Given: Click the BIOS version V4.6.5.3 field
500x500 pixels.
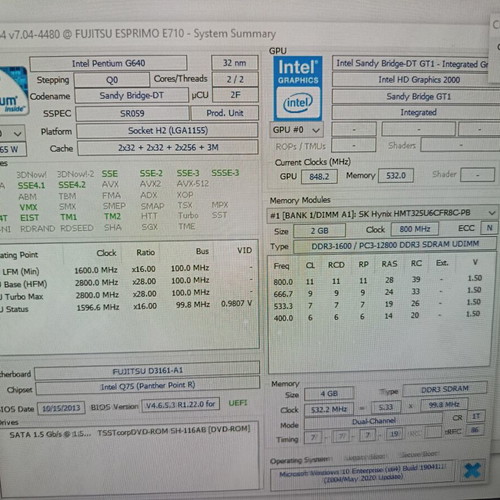Looking at the screenshot, I should (180, 405).
